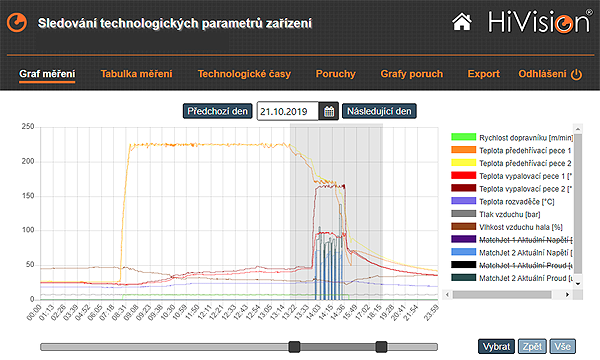Go to the Export tab
Screen dimensions: 600x360
tap(484, 74)
